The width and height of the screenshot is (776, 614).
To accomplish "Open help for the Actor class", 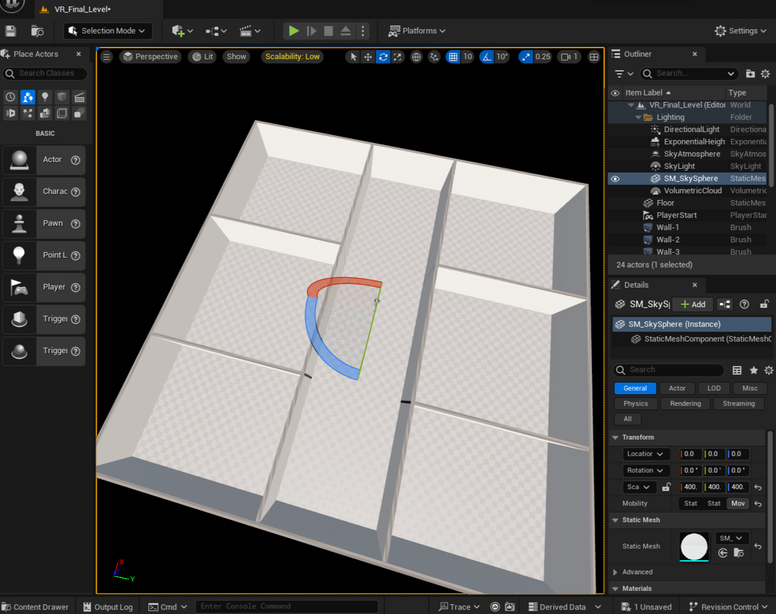I will 76,160.
